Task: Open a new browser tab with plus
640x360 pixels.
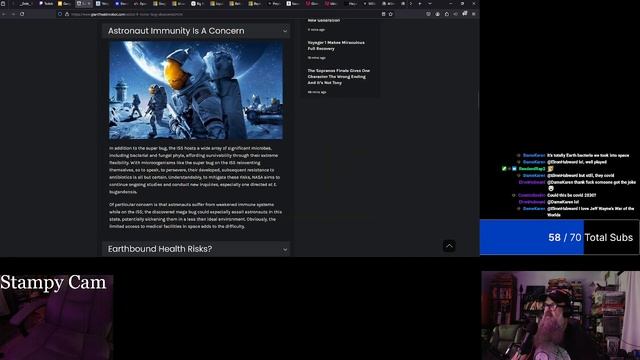Action: 420,3
